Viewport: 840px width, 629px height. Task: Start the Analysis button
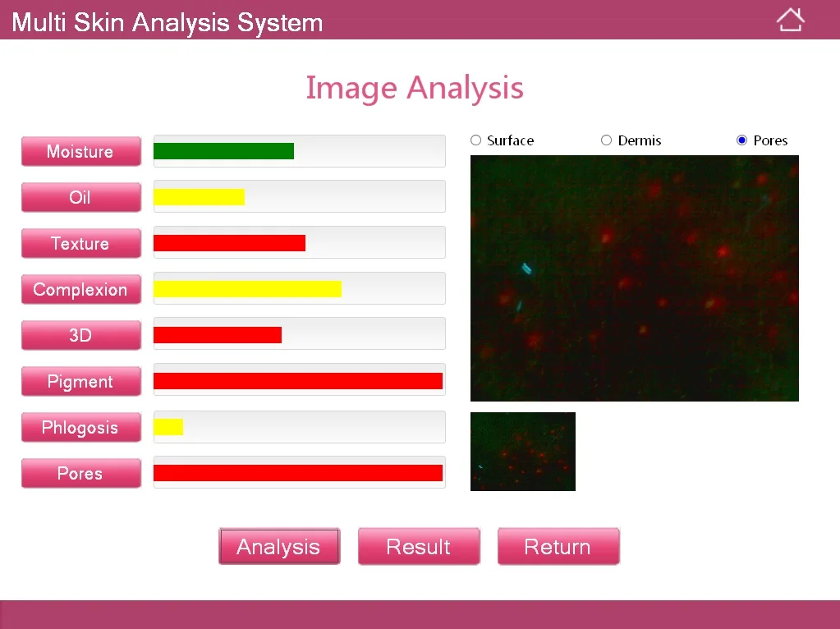coord(279,547)
